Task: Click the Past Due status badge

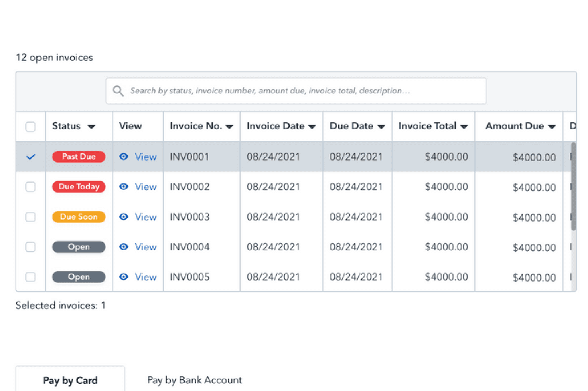Action: click(x=79, y=157)
